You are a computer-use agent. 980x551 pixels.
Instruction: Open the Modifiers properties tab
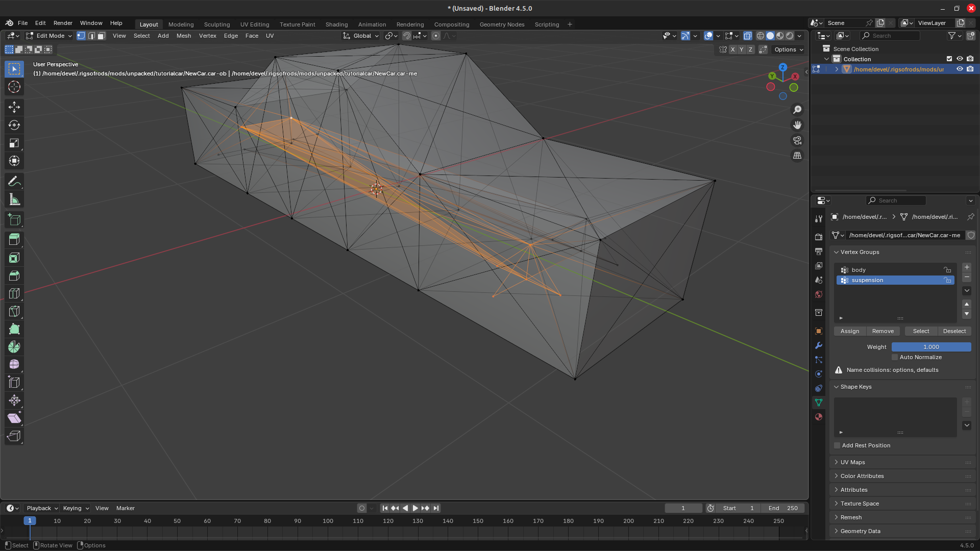point(819,345)
